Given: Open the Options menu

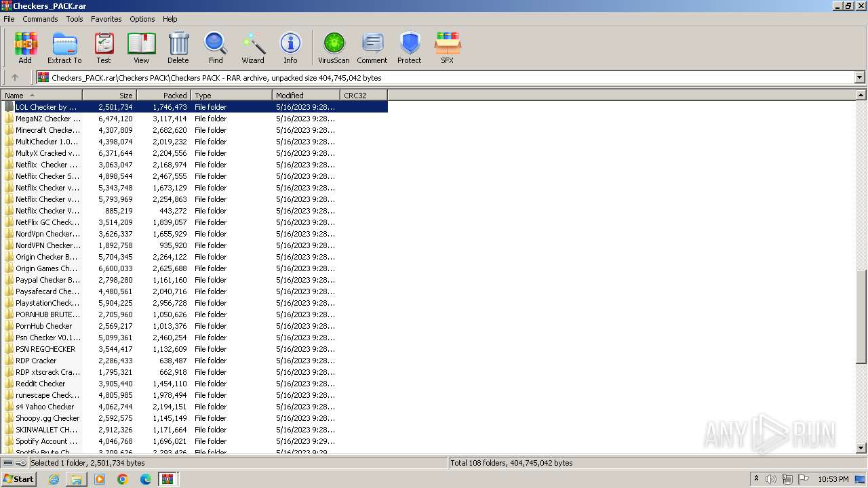Looking at the screenshot, I should [x=142, y=19].
